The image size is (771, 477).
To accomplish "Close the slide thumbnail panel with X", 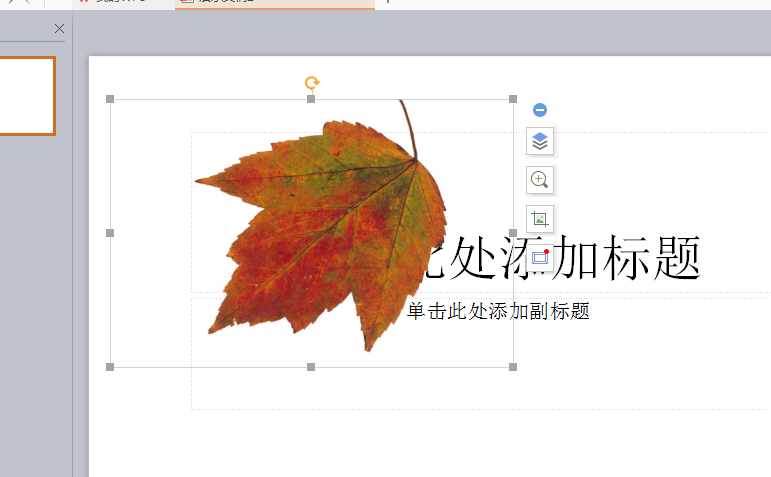I will [x=59, y=29].
